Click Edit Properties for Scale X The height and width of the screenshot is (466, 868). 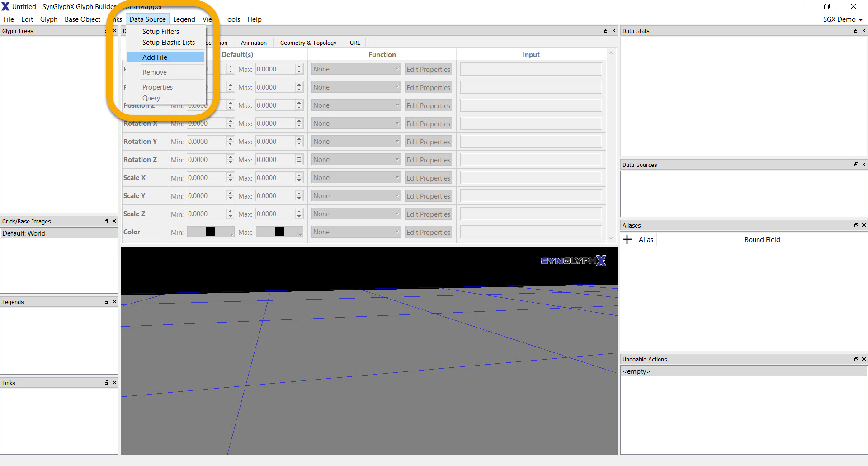click(428, 178)
